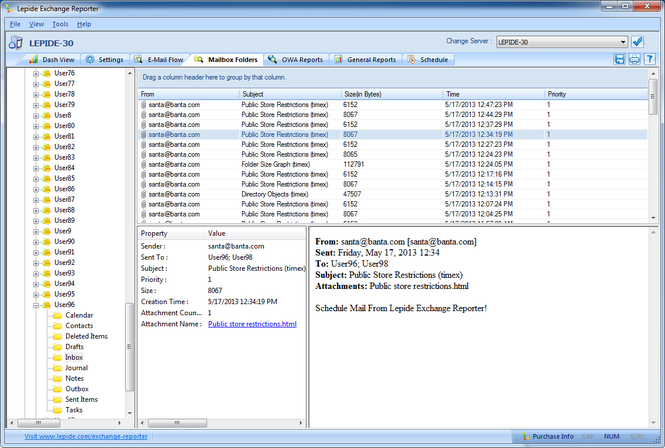Expand the User80 tree node
This screenshot has width=665, height=448.
[36, 126]
